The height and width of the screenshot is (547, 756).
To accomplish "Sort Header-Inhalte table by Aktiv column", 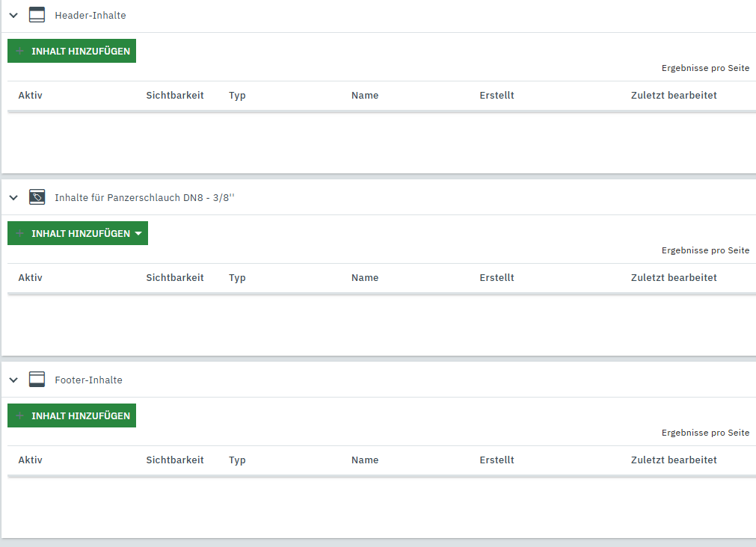I will [30, 96].
